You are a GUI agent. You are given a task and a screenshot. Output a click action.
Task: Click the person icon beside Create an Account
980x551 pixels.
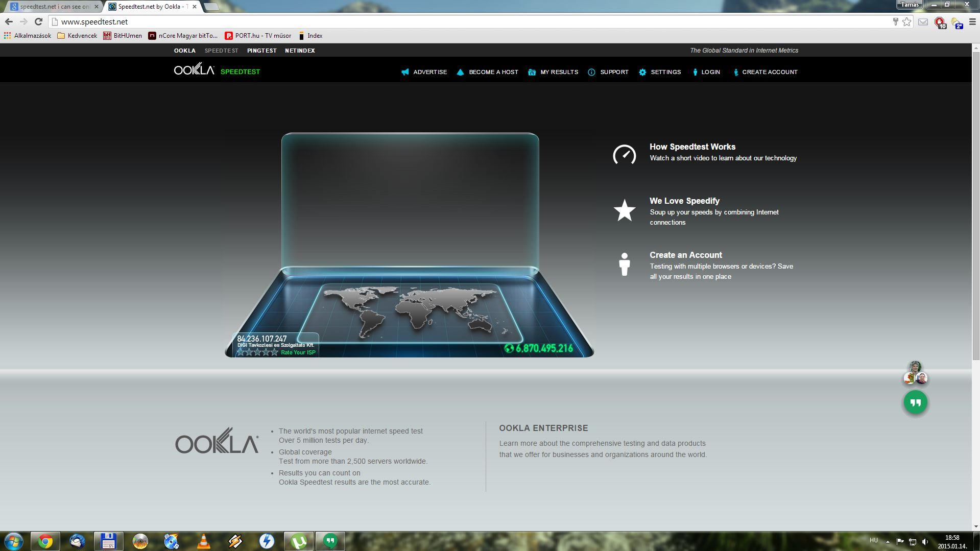[624, 264]
